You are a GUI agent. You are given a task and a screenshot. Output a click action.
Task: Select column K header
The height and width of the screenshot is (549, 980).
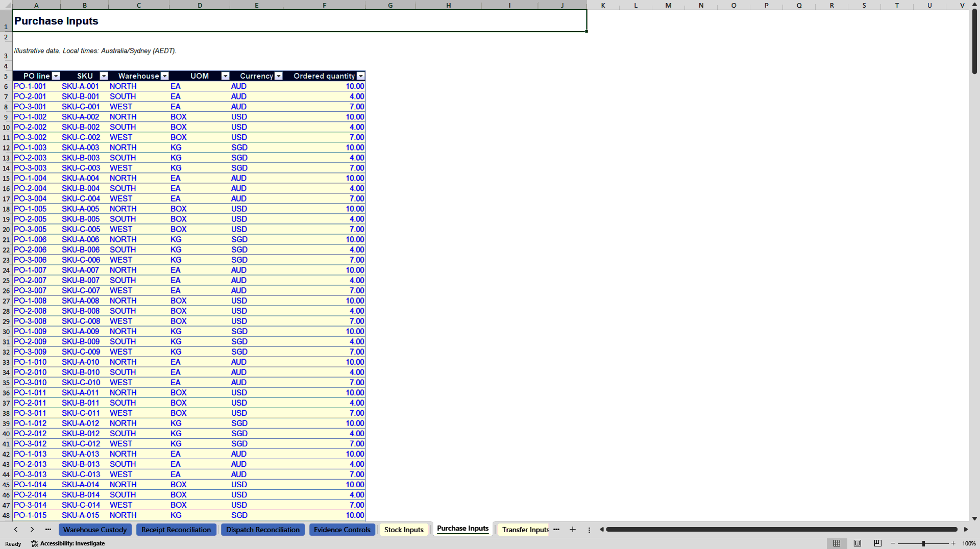point(603,5)
